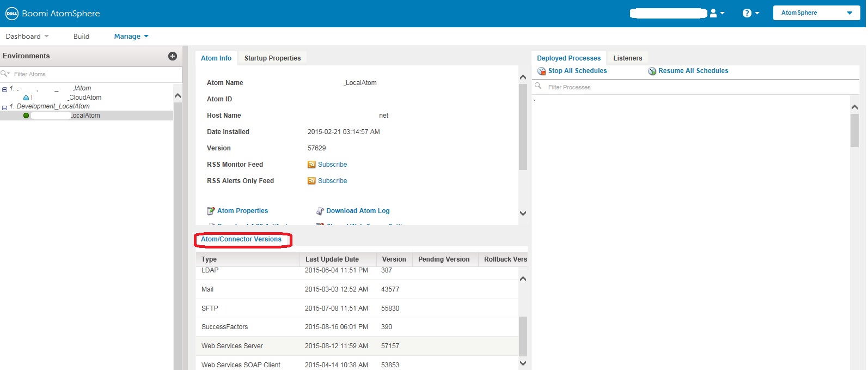Select the Web Services SOAP Client row
868x370 pixels.
357,363
